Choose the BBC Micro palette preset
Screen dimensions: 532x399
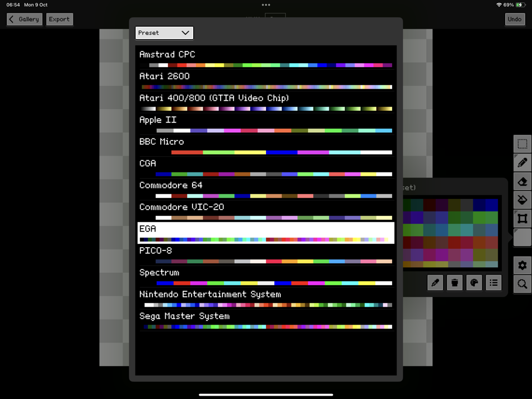(265, 146)
